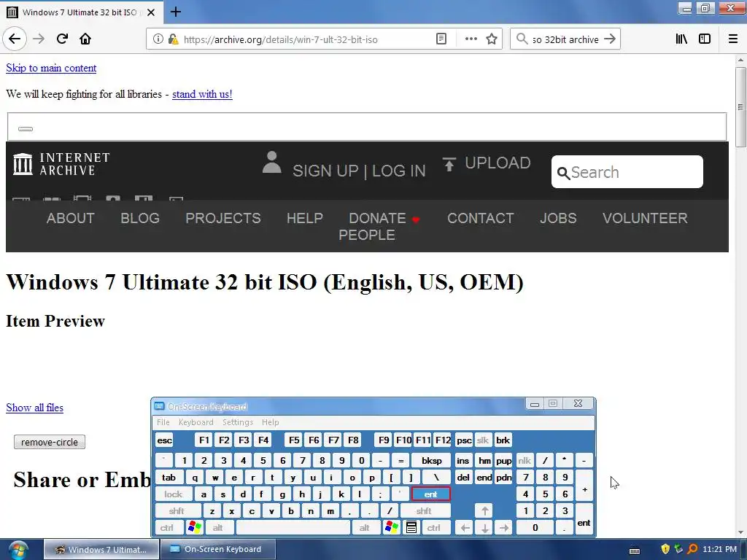747x560 pixels.
Task: Open the Show all files link
Action: (34, 408)
